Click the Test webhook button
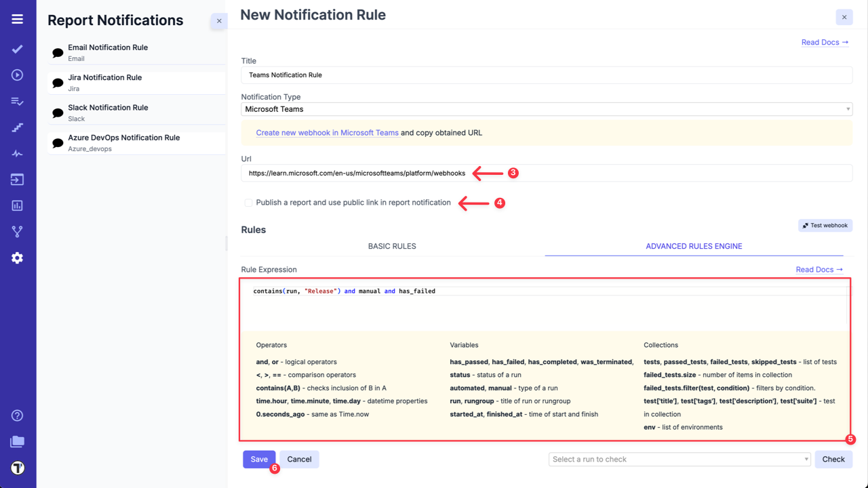The width and height of the screenshot is (868, 488). click(x=825, y=225)
